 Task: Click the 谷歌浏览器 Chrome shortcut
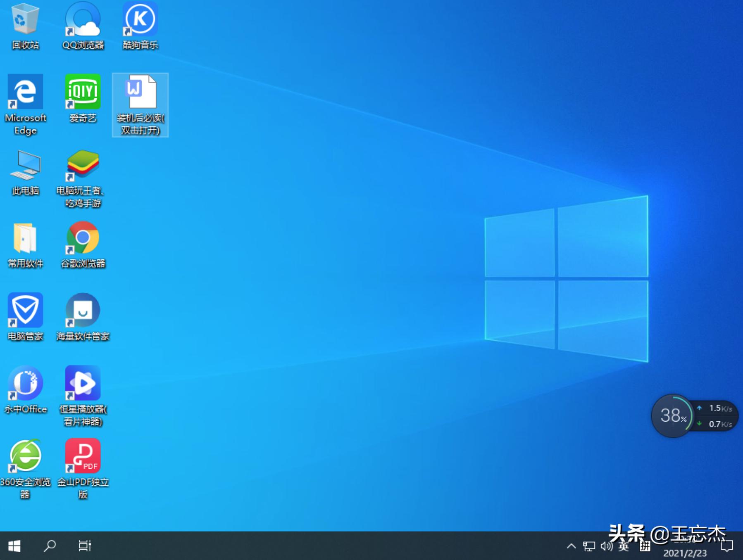coord(83,238)
